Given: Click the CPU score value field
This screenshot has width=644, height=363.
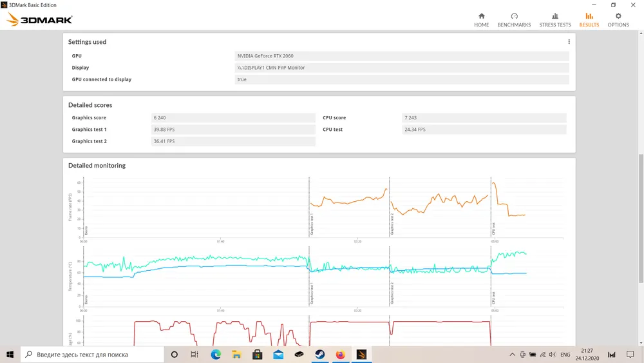Looking at the screenshot, I should click(x=484, y=118).
